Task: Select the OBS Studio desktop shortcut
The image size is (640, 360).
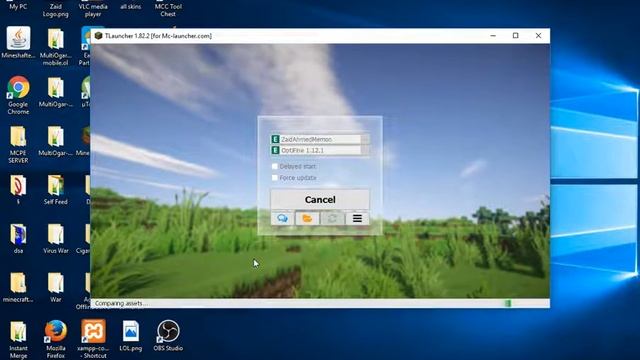Action: (168, 336)
